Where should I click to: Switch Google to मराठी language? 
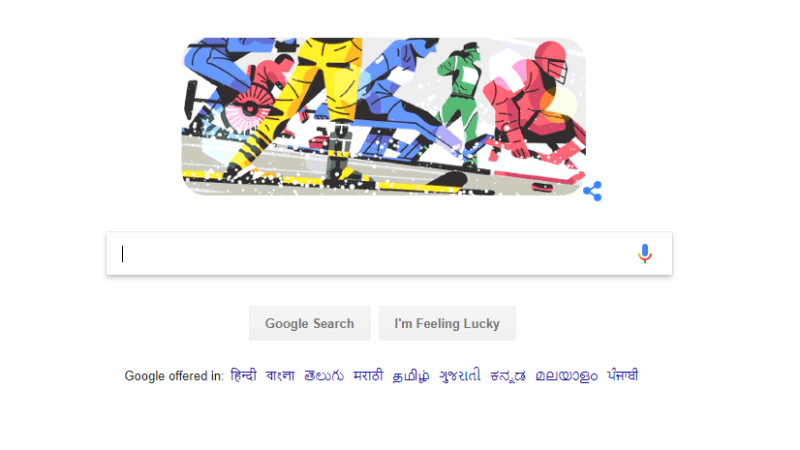click(368, 376)
